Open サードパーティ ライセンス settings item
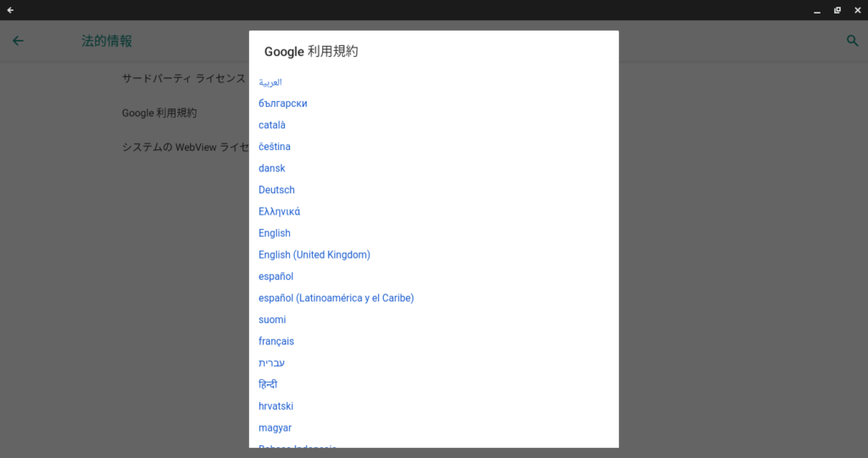The width and height of the screenshot is (868, 458). click(183, 78)
